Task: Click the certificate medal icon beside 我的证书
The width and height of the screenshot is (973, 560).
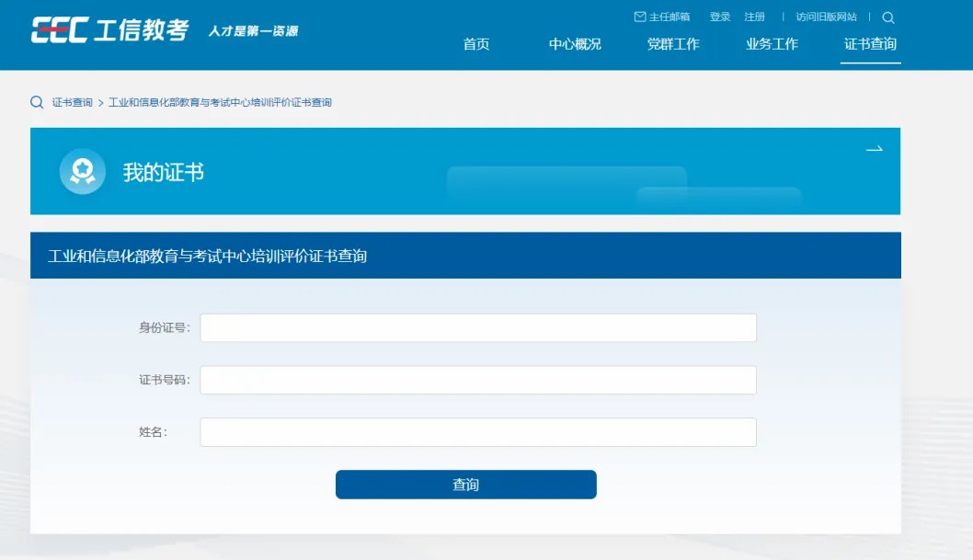Action: click(x=83, y=171)
